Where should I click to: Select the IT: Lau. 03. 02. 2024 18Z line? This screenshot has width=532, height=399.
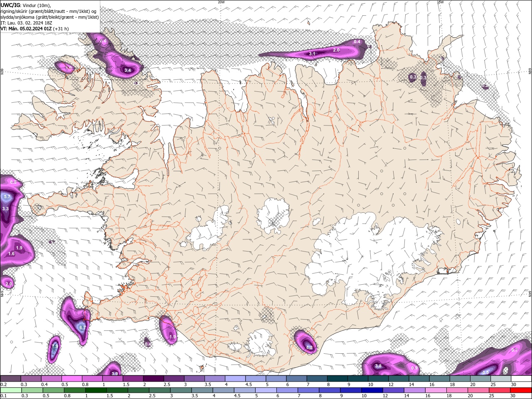[26, 23]
